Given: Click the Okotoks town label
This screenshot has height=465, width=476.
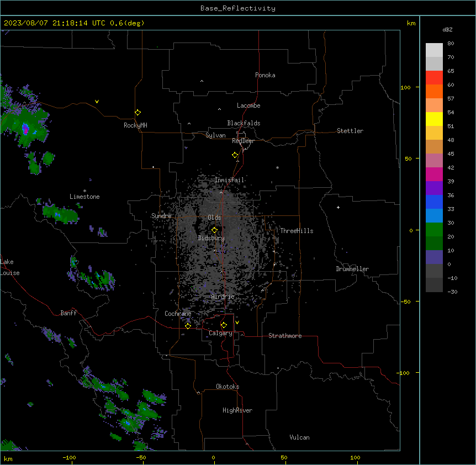Looking at the screenshot, I should coord(228,387).
